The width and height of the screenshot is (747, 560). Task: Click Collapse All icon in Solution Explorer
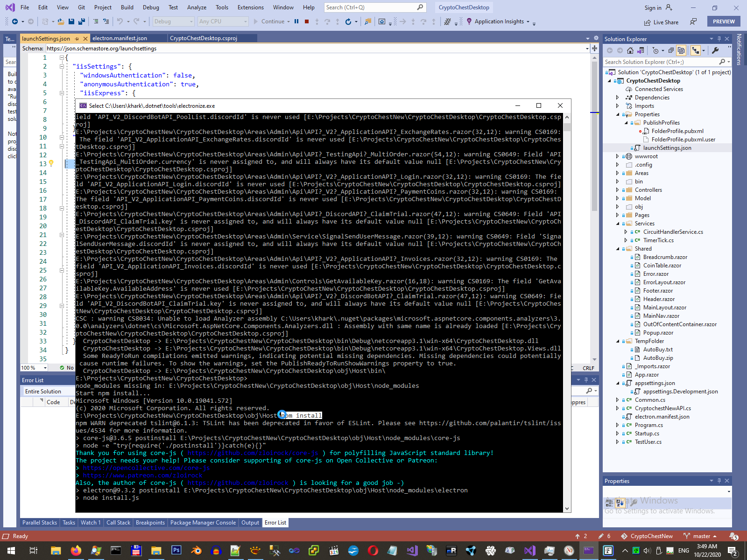[671, 50]
